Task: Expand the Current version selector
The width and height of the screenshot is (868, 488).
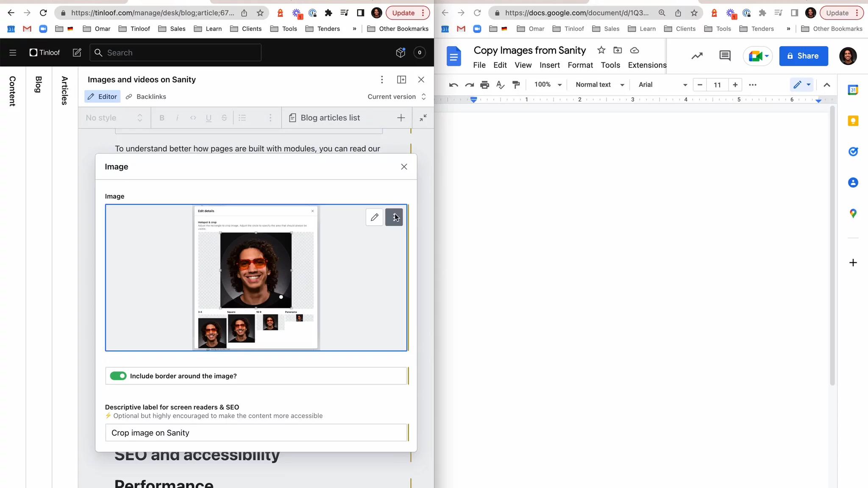Action: tap(396, 97)
